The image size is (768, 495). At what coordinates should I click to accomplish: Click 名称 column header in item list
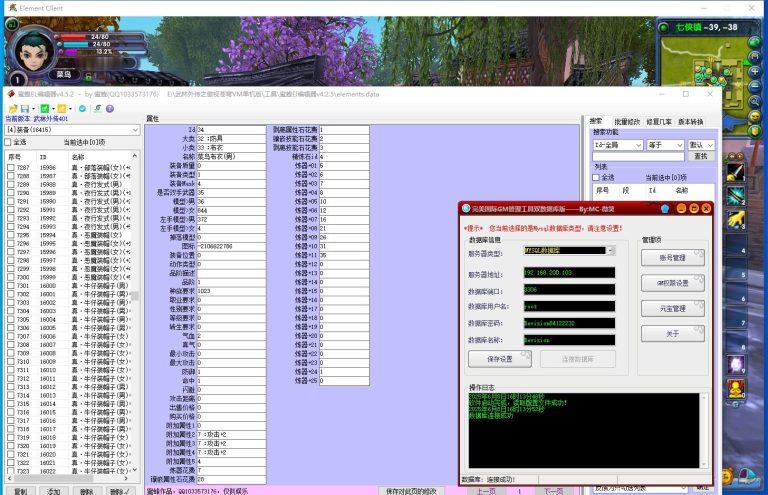tap(78, 157)
